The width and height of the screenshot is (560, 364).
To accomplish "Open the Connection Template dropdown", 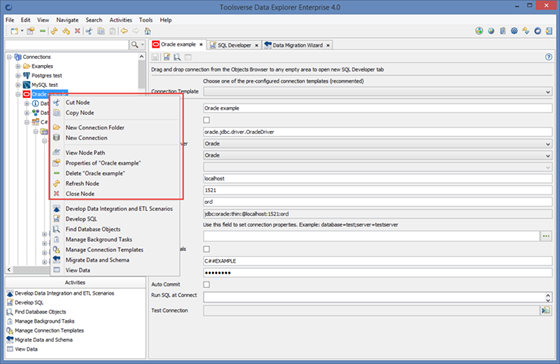I will tap(378, 92).
